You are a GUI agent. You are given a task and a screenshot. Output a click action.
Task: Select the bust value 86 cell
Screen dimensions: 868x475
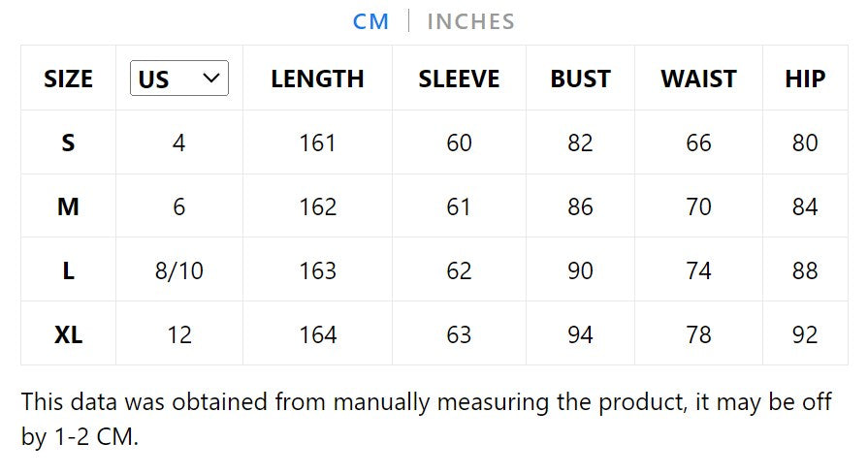[580, 206]
